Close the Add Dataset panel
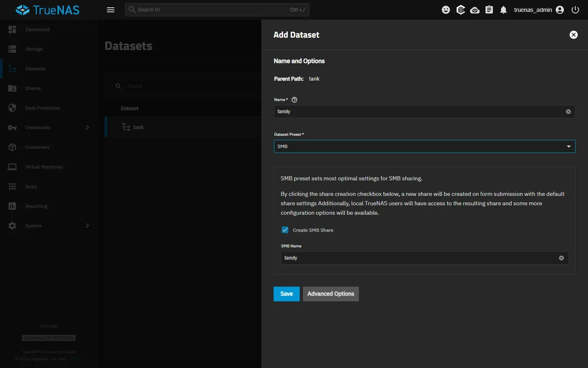Screen dimensions: 588x368 (574, 35)
